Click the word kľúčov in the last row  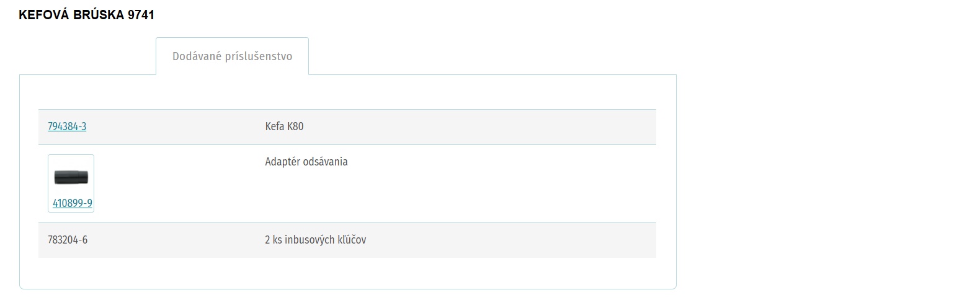click(x=350, y=240)
